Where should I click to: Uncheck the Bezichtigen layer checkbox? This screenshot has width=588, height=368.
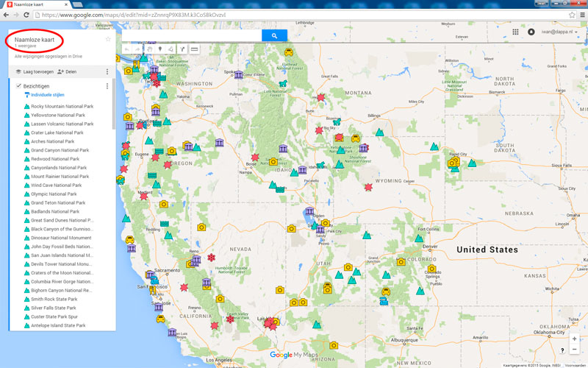[x=18, y=86]
